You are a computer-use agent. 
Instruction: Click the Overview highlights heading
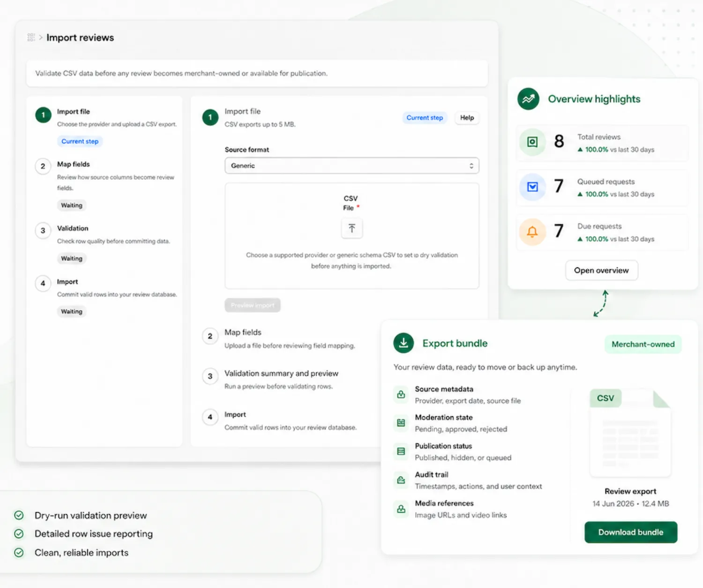click(x=594, y=99)
